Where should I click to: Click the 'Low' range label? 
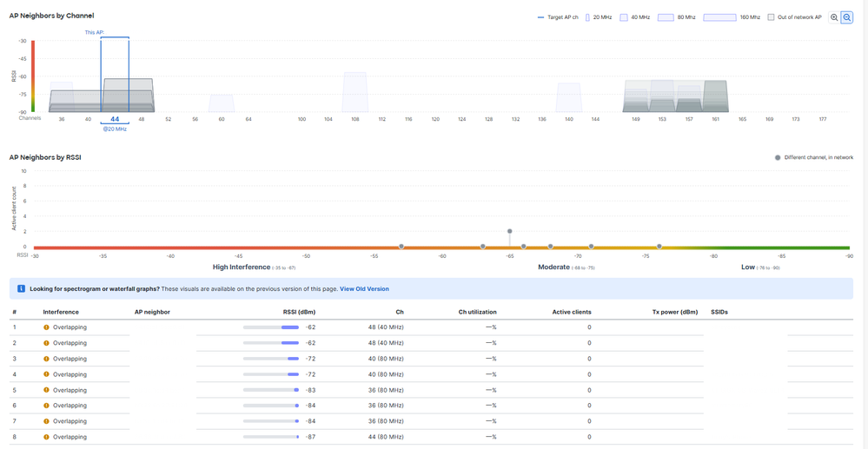(748, 267)
